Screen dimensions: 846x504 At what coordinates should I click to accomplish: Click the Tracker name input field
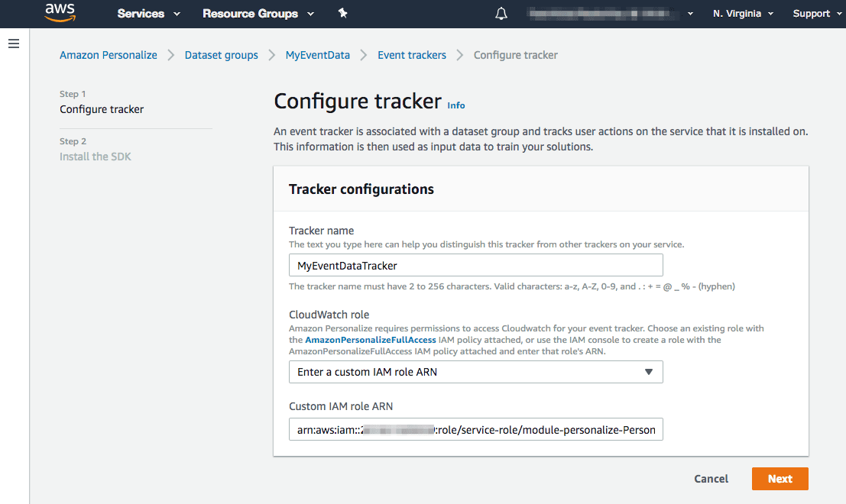coord(475,265)
